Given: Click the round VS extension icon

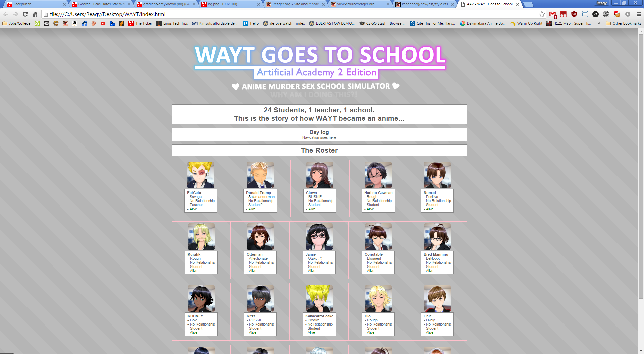Looking at the screenshot, I should tap(595, 14).
